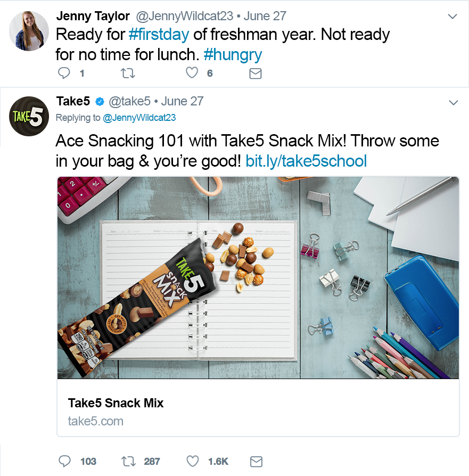Share Take5 tweet via direct message envelope

(x=256, y=461)
